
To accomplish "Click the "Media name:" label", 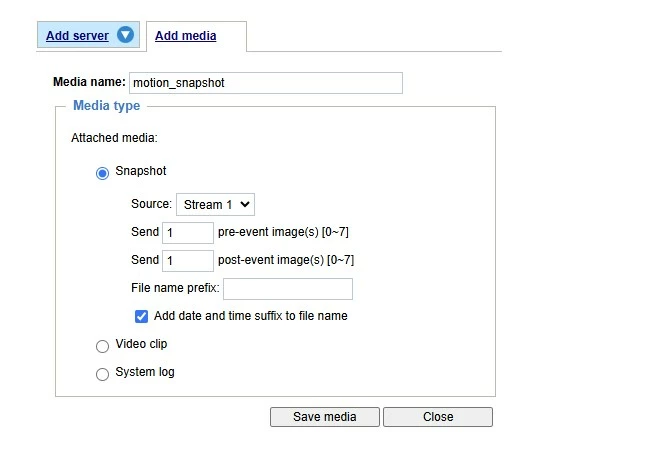I will click(89, 82).
